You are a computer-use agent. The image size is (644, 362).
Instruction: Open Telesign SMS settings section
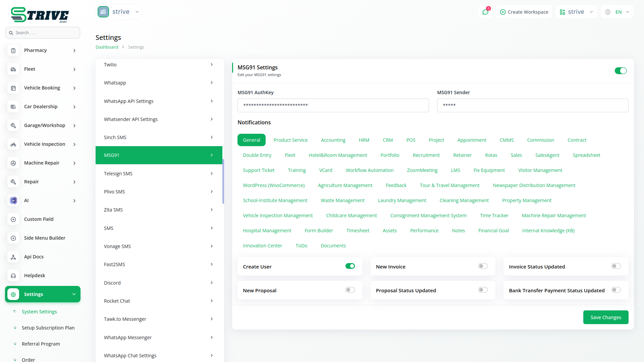(x=159, y=174)
